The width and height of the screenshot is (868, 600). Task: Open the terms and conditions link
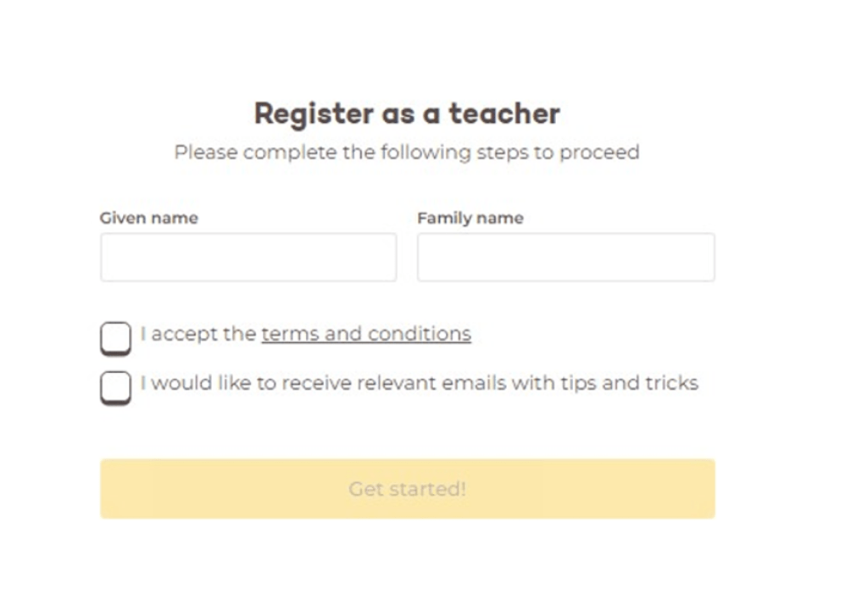(366, 333)
